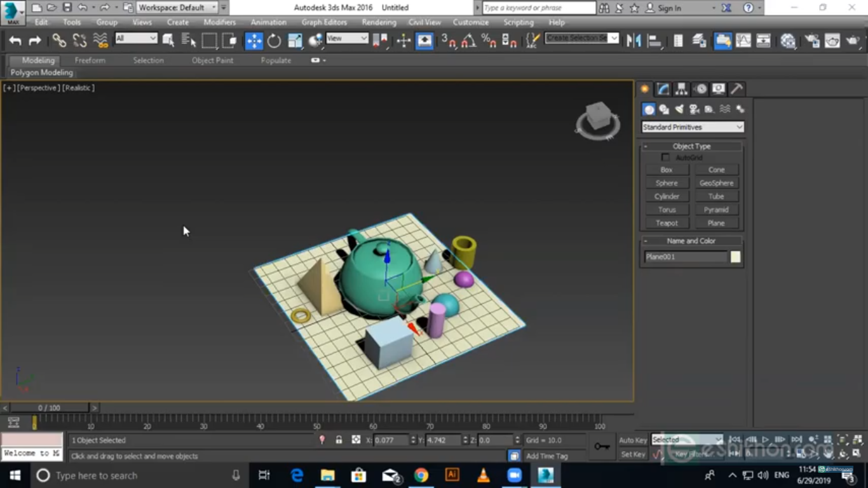The image size is (868, 488).
Task: Collapse the Object Type rollout
Action: pos(691,146)
